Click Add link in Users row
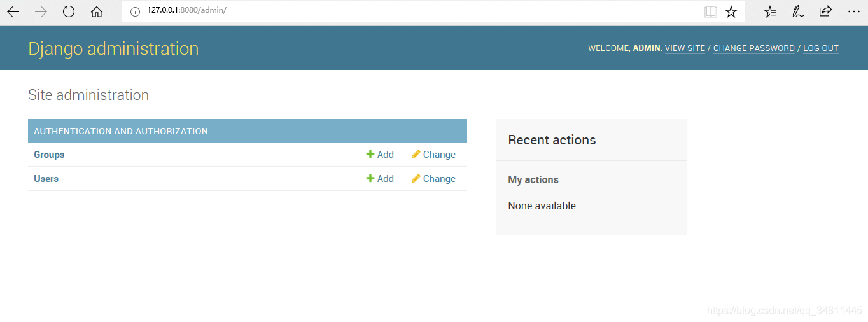 click(386, 179)
